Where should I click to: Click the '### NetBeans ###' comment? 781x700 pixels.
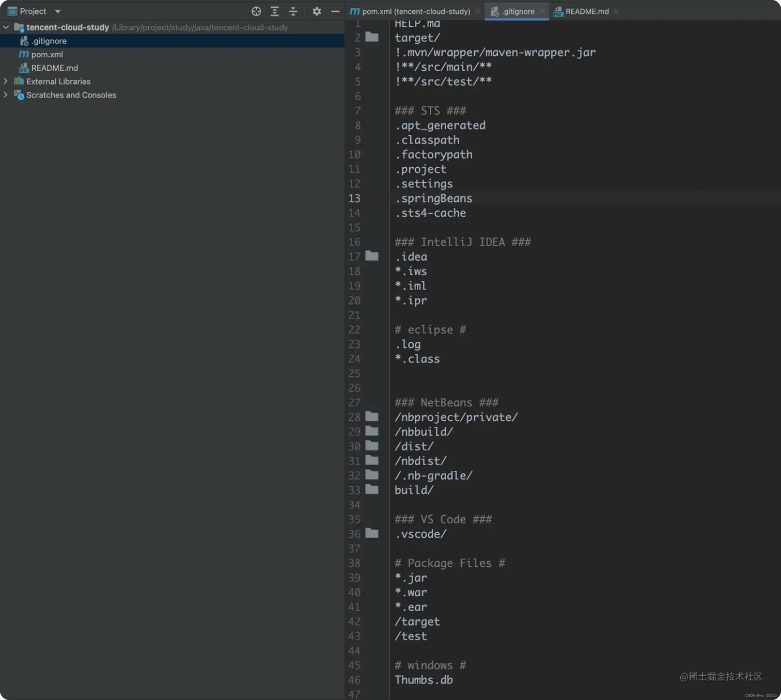447,403
